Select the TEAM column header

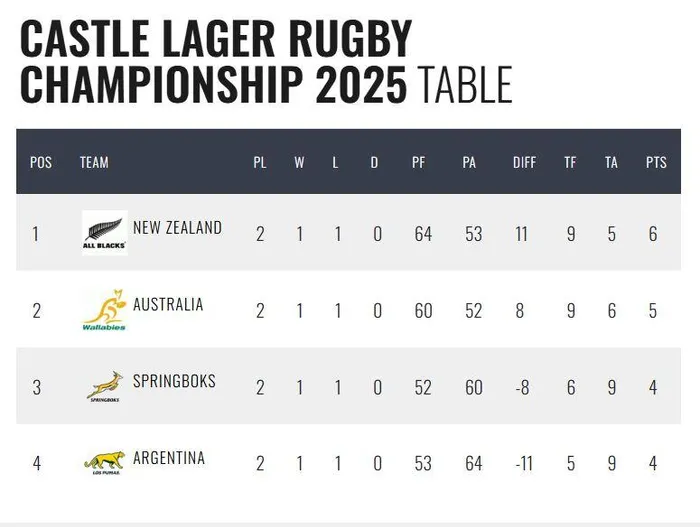point(94,162)
